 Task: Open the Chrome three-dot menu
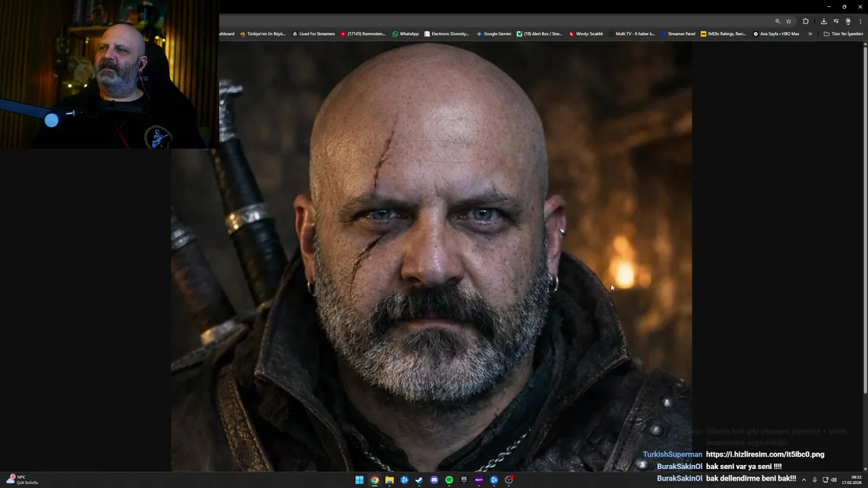point(860,21)
